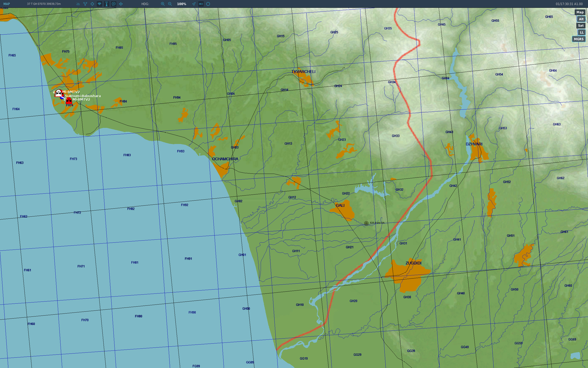Click grid label GH55

(x=495, y=21)
